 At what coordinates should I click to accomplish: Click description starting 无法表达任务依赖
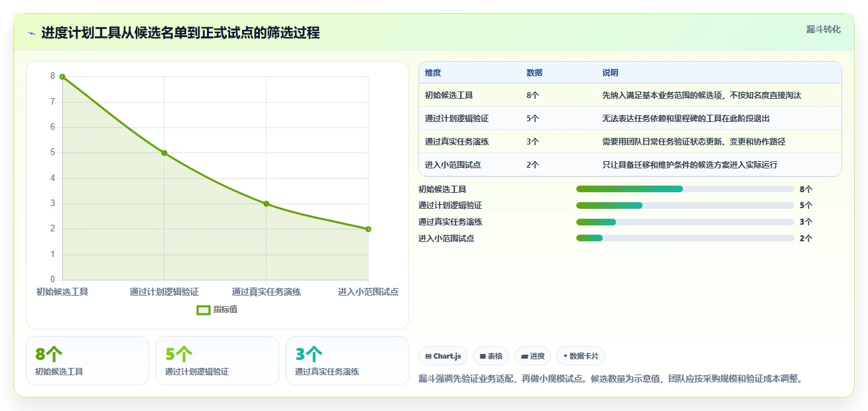[x=686, y=119]
